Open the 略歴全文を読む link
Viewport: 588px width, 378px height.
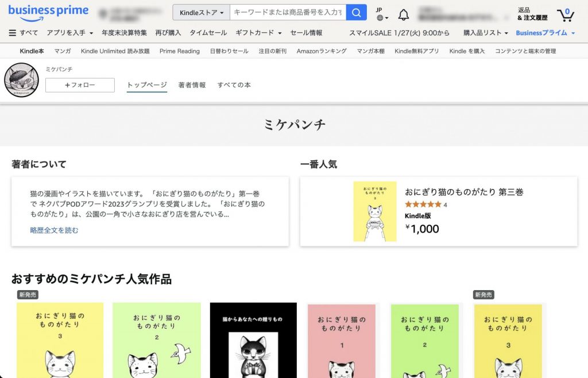tap(53, 229)
